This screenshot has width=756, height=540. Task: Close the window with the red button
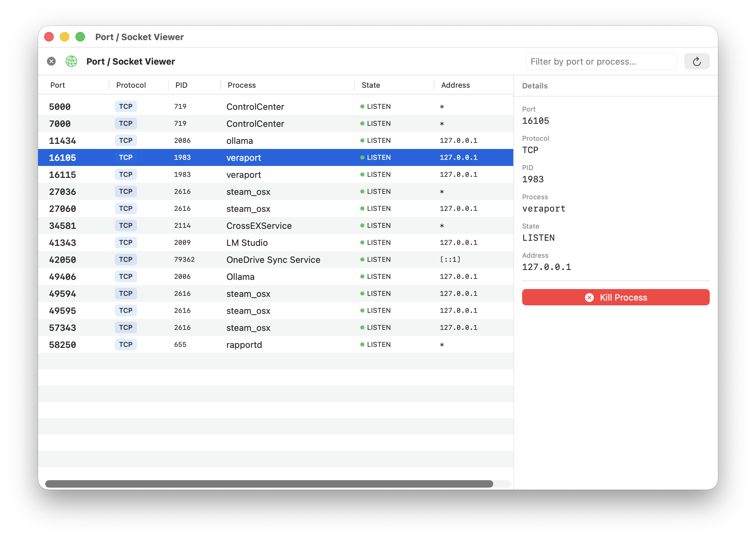[49, 37]
